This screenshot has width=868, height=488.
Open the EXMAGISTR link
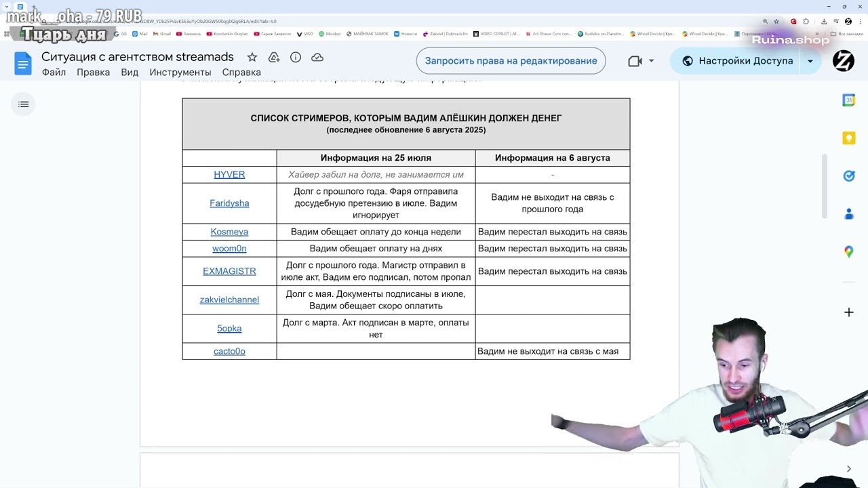[229, 271]
